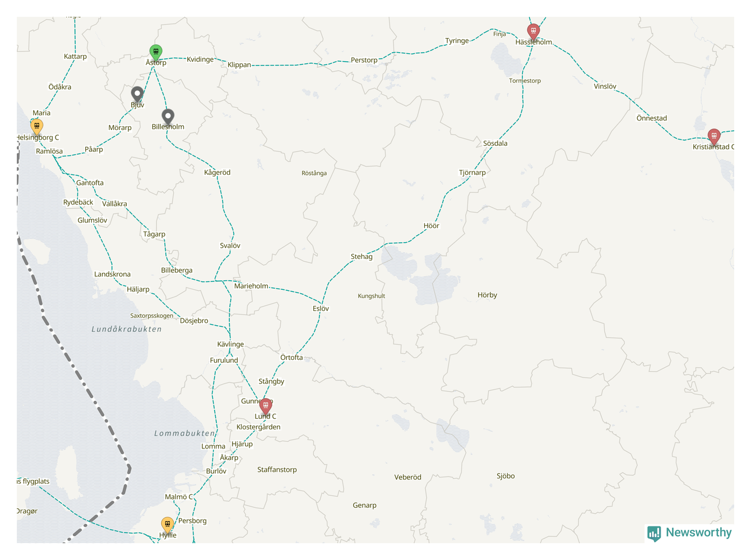Click the Klippan town label
This screenshot has height=560, width=751.
point(239,65)
